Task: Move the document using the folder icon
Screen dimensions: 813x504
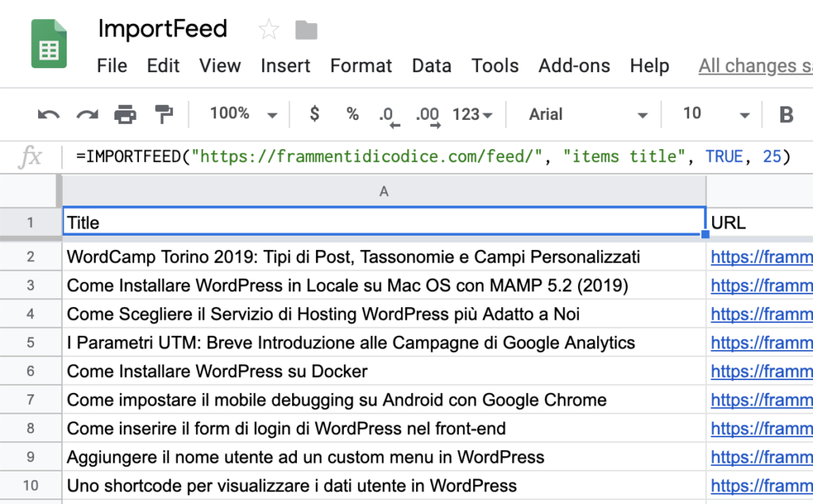Action: [x=306, y=30]
